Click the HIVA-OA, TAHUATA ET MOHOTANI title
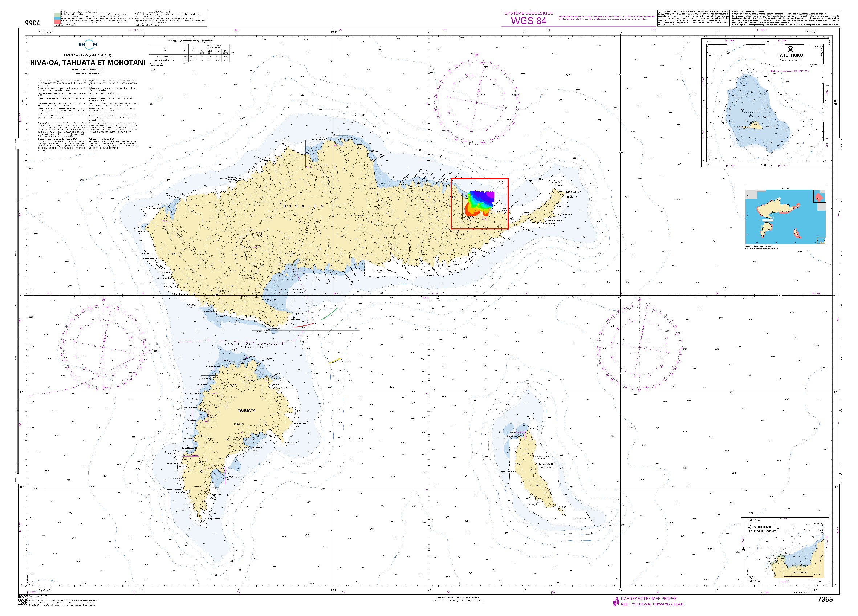Image resolution: width=858 pixels, height=616 pixels. (88, 62)
